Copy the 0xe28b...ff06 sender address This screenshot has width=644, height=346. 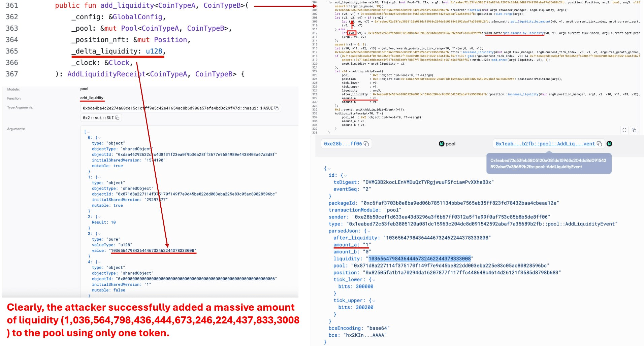click(x=366, y=144)
